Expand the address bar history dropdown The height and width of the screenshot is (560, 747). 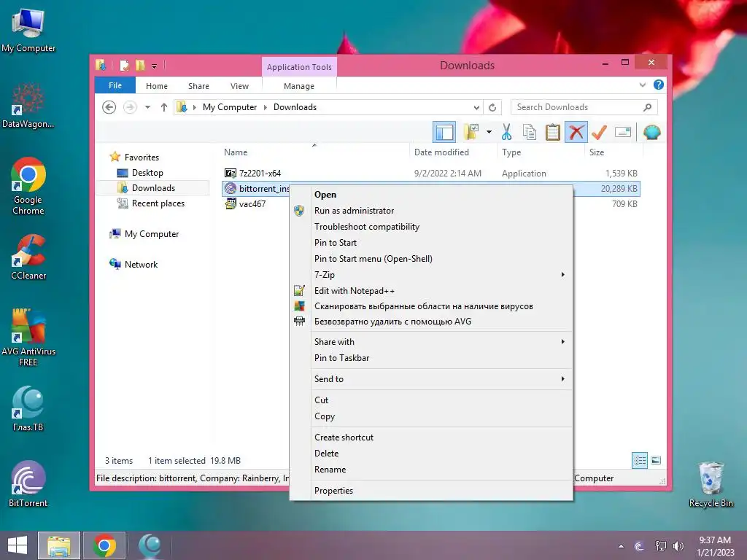pos(476,108)
